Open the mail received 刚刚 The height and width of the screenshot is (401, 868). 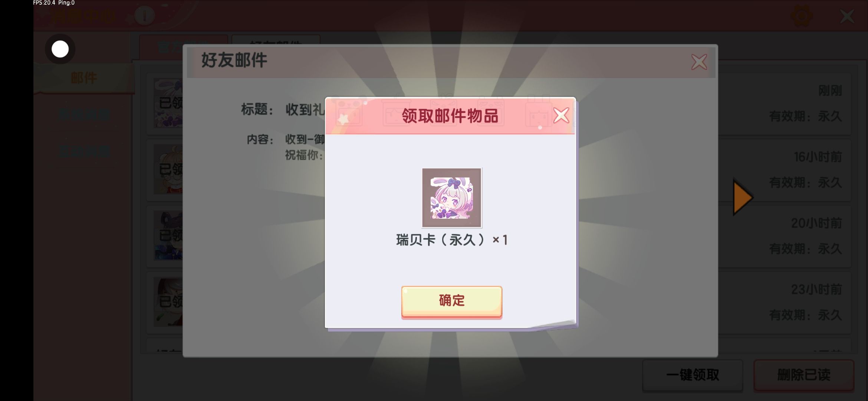tap(499, 104)
